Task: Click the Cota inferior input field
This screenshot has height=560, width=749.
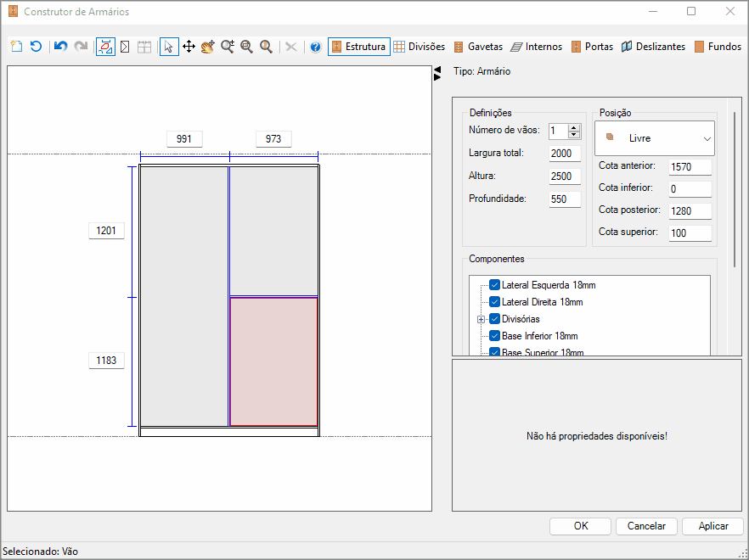Action: coord(690,189)
